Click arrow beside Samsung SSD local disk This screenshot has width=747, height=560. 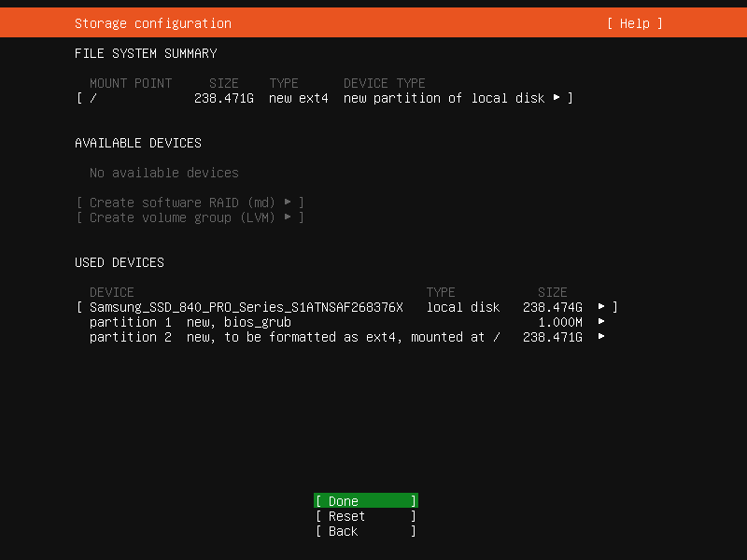[x=601, y=307]
